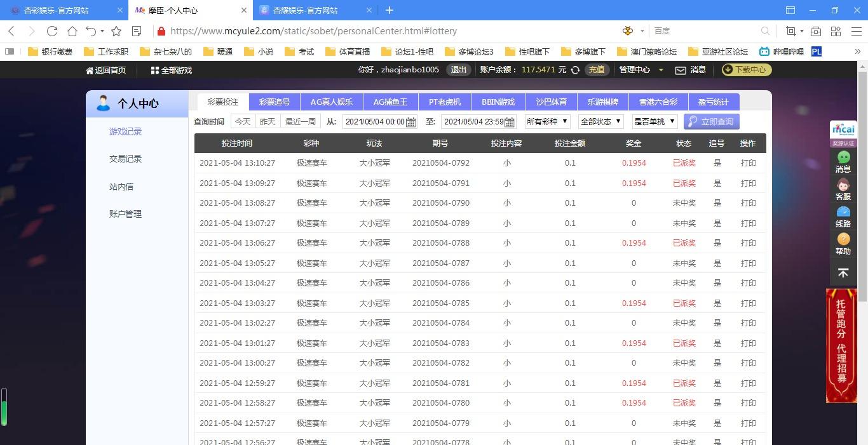
Task: Open 账户管理 in the left menu
Action: pyautogui.click(x=125, y=214)
